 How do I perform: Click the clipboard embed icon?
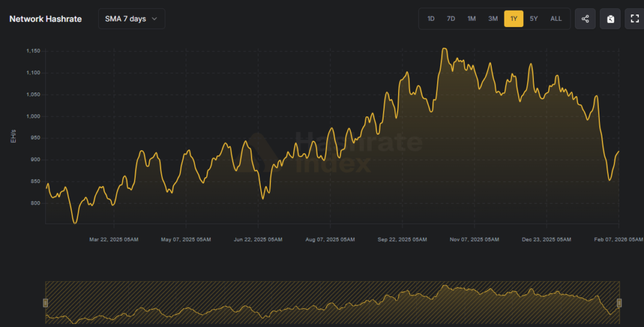point(610,19)
